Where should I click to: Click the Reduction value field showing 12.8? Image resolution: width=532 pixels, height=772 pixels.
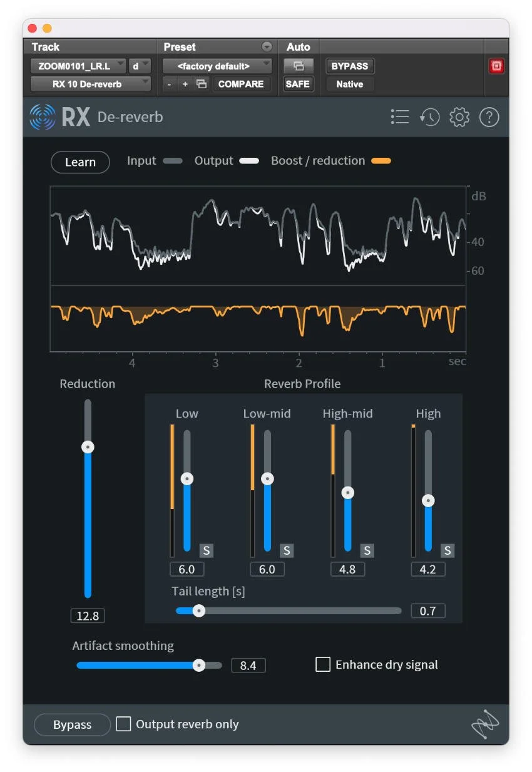(87, 615)
